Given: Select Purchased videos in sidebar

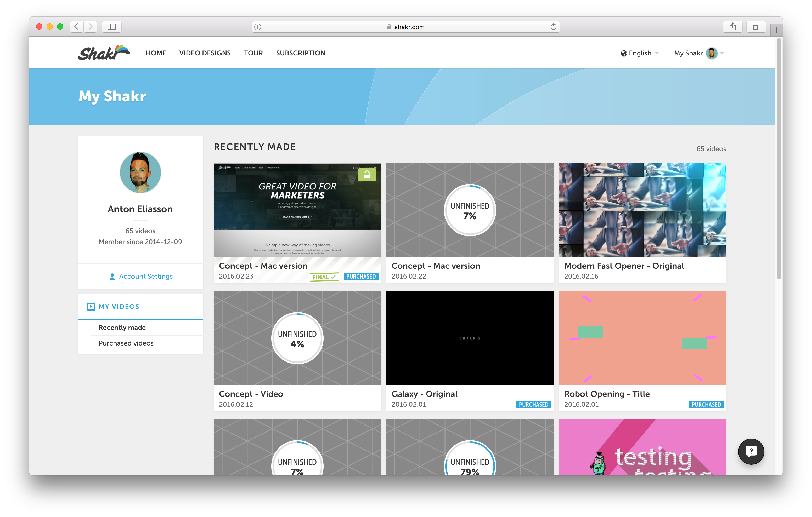Looking at the screenshot, I should point(126,343).
